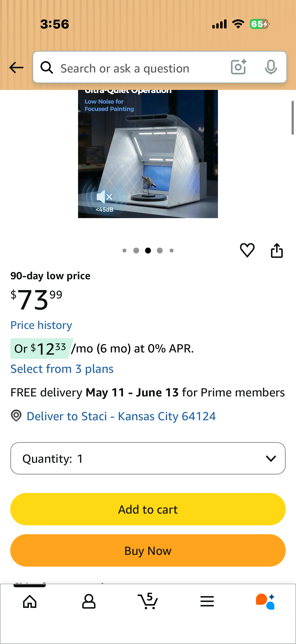Open Select from 3 plans link
Viewport: 296px width, 644px height.
(x=62, y=369)
